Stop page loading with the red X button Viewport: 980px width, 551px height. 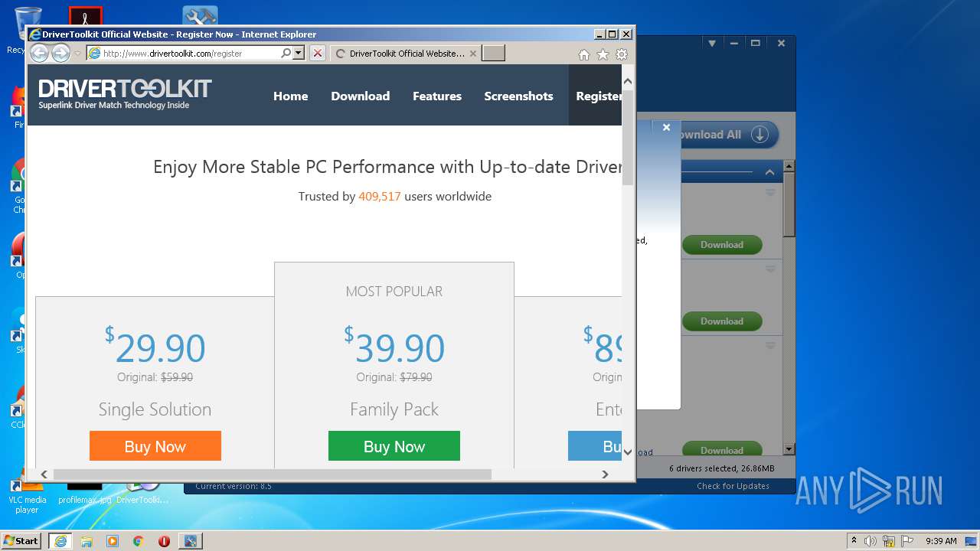coord(317,54)
